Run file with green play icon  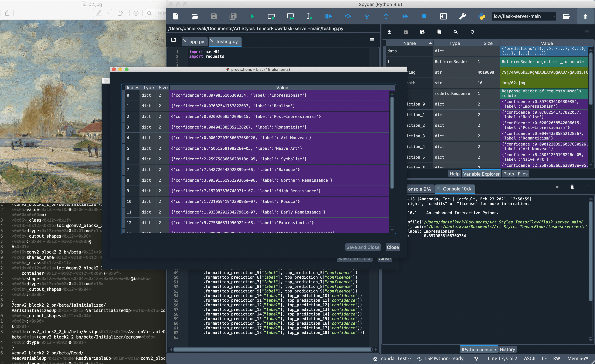coord(252,16)
